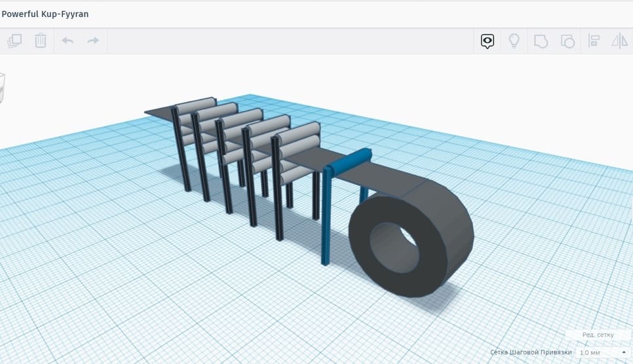Viewport: 633px width, 364px height.
Task: Show all hidden objects with lightbulb icon
Action: pos(514,41)
